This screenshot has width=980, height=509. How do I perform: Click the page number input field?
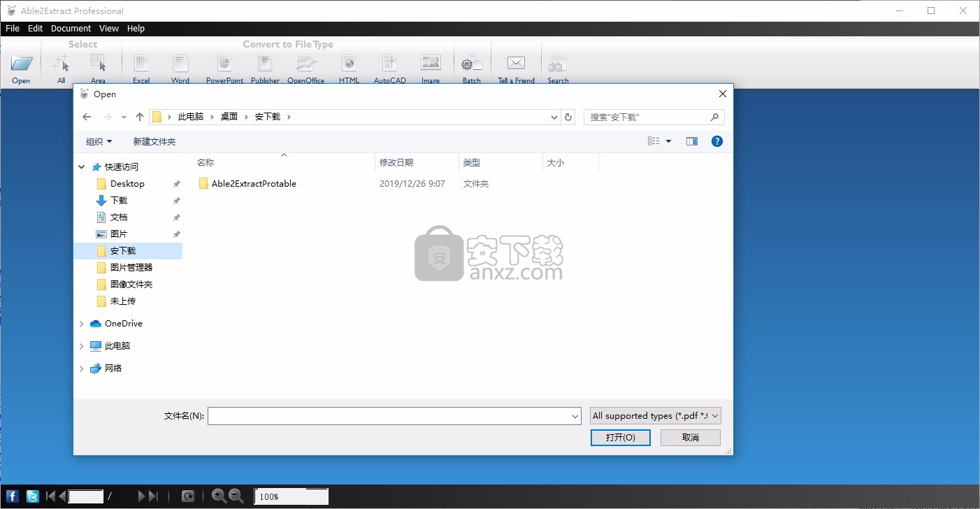86,496
